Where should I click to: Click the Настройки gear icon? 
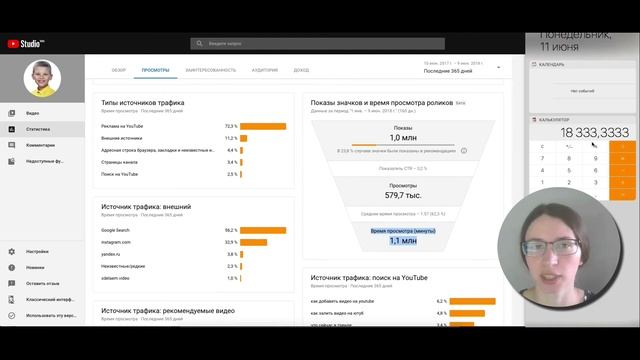pyautogui.click(x=11, y=251)
